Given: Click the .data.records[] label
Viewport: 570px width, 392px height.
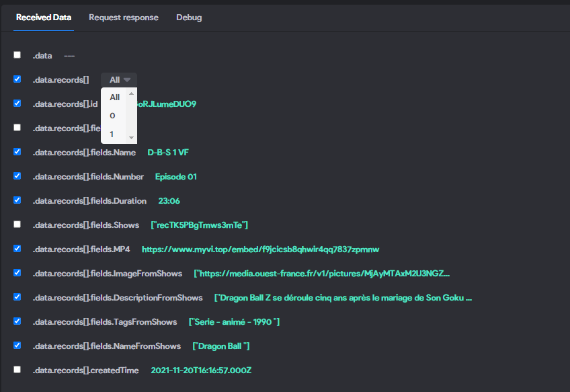Looking at the screenshot, I should pos(60,79).
